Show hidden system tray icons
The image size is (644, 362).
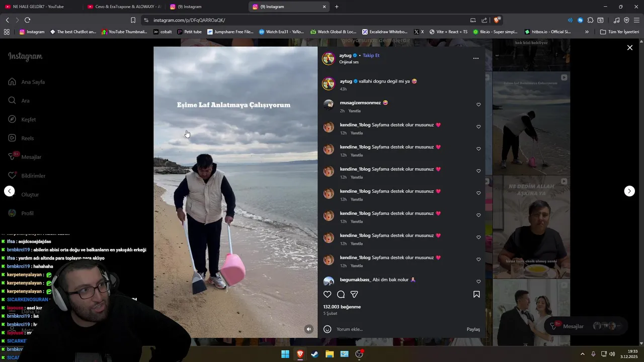583,354
